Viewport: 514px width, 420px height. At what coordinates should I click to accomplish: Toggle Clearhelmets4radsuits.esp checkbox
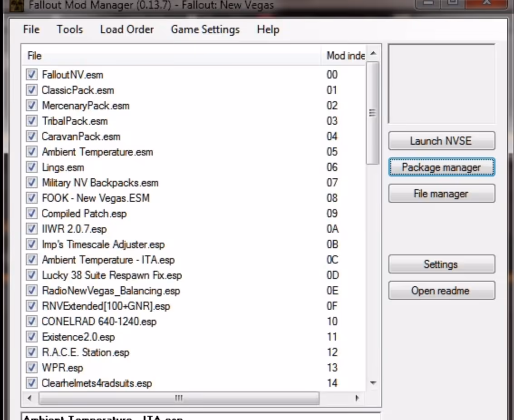point(31,383)
